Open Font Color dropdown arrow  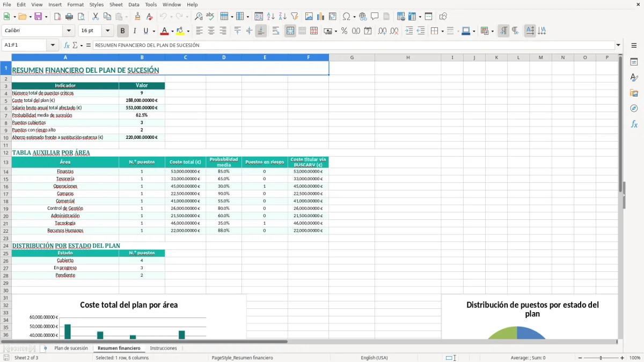[172, 31]
